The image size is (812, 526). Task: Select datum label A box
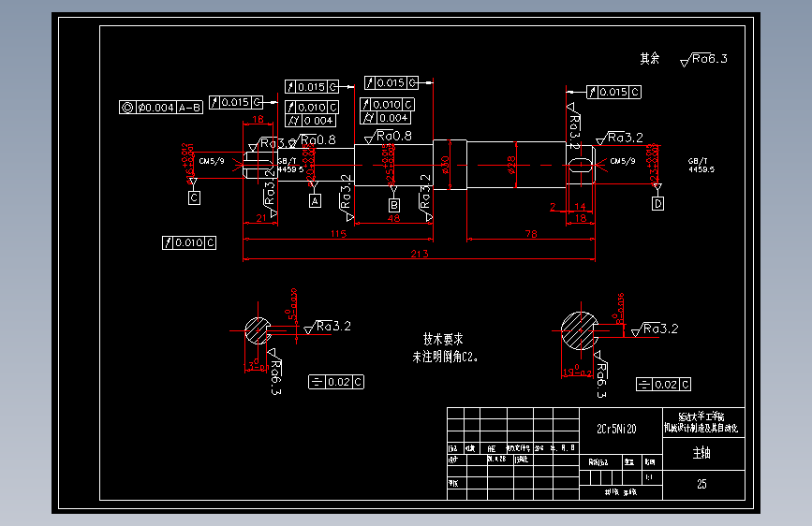click(315, 201)
